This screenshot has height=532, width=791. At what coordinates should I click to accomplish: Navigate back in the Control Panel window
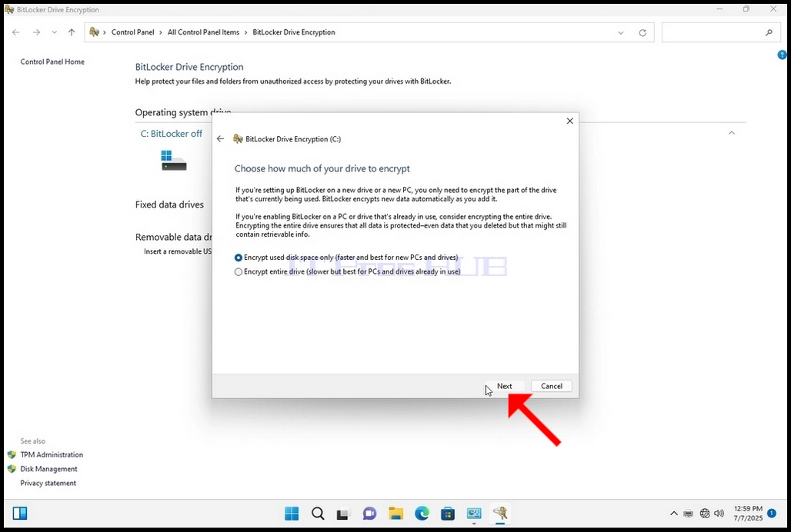[x=16, y=32]
